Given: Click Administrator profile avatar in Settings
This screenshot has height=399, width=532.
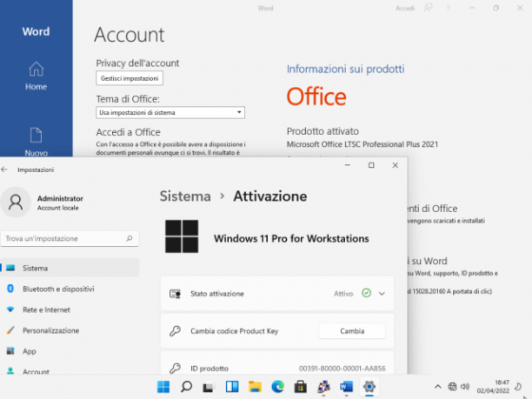Looking at the screenshot, I should pyautogui.click(x=16, y=203).
